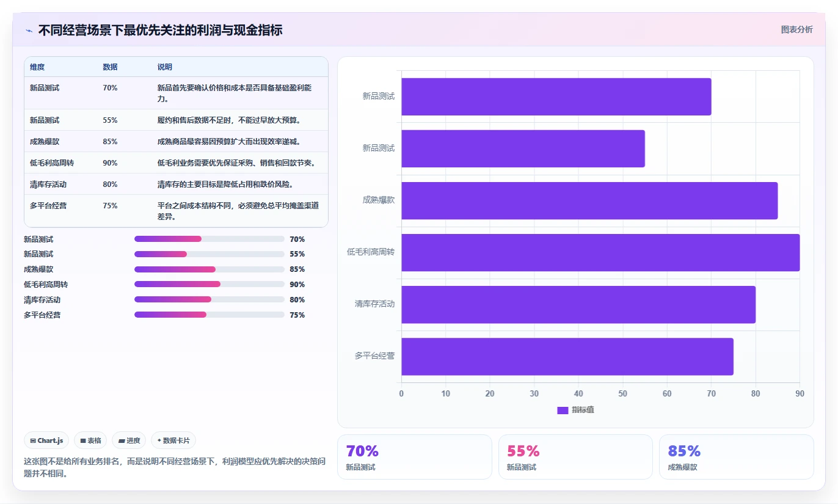Click the 多平台经营 bar in the chart
838x504 pixels.
(567, 357)
